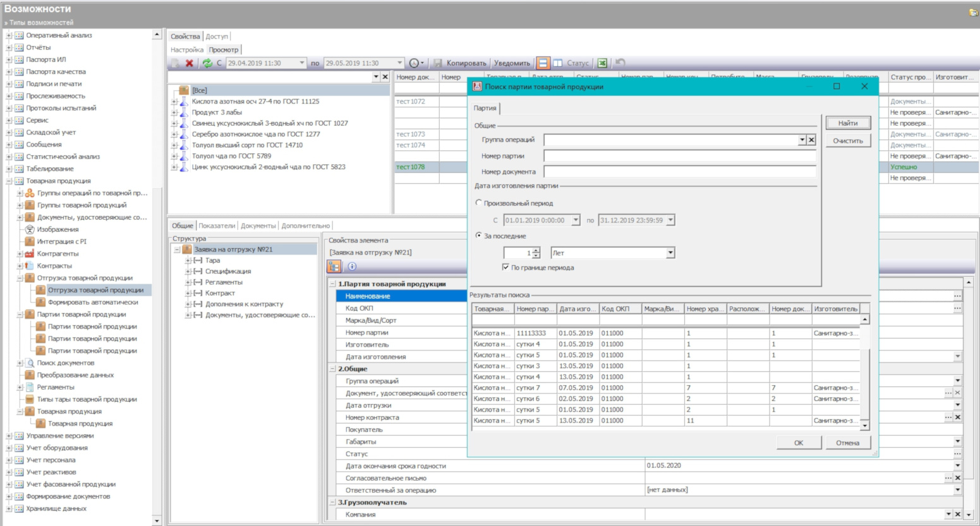Select the vertical split layout icon
The width and height of the screenshot is (980, 526).
pos(558,63)
